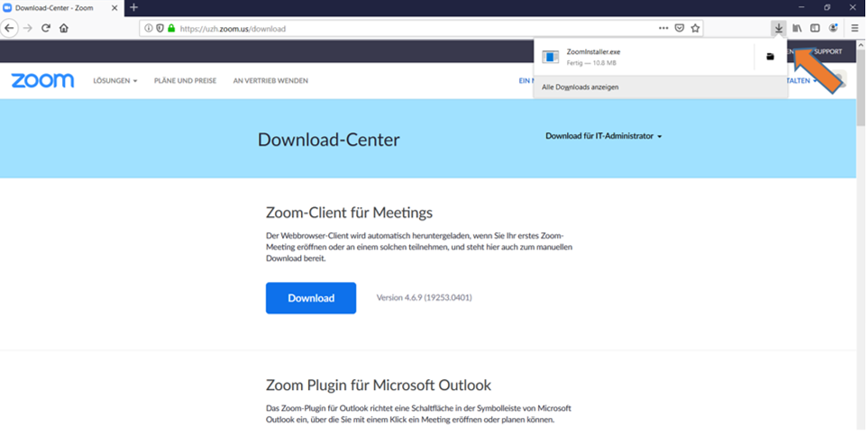Bookmark this page with star icon
Image resolution: width=868 pixels, height=435 pixels.
click(x=695, y=28)
